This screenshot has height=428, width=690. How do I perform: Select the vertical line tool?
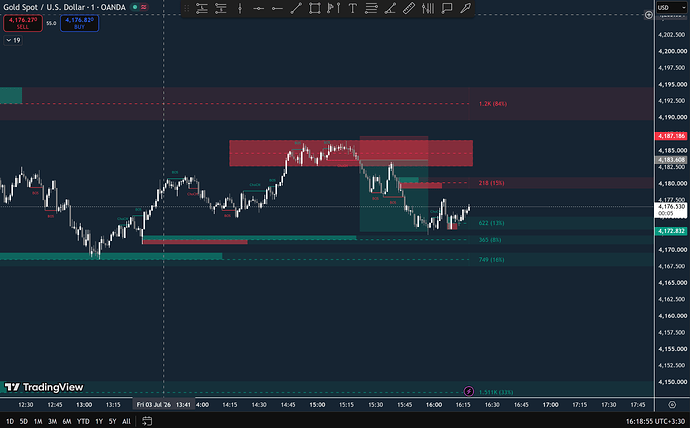[240, 8]
